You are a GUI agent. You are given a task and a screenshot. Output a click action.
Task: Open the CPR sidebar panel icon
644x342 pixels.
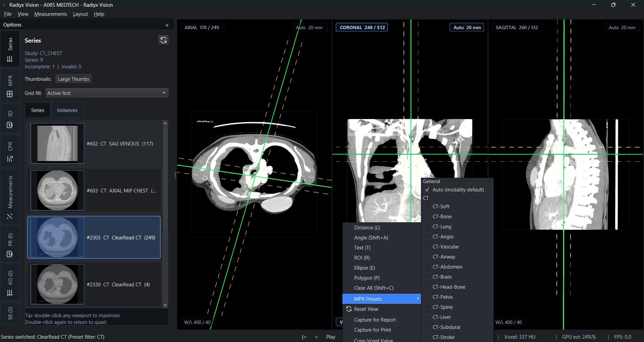coord(10,159)
